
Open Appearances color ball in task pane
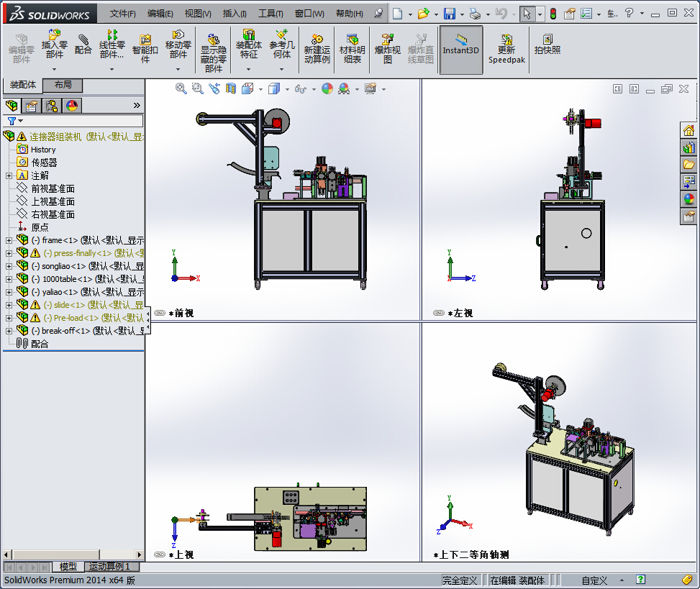[x=688, y=198]
